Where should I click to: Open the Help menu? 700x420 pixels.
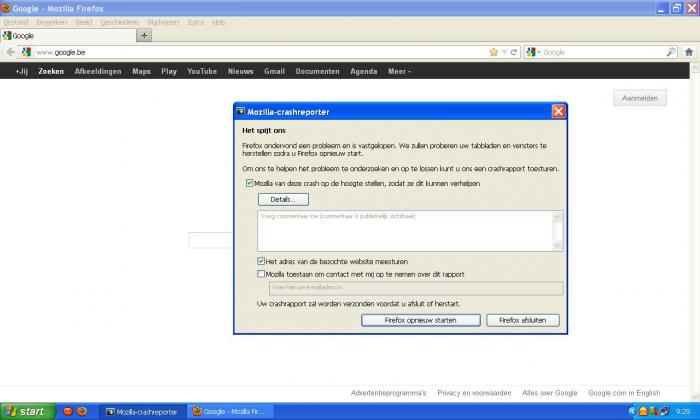click(218, 22)
